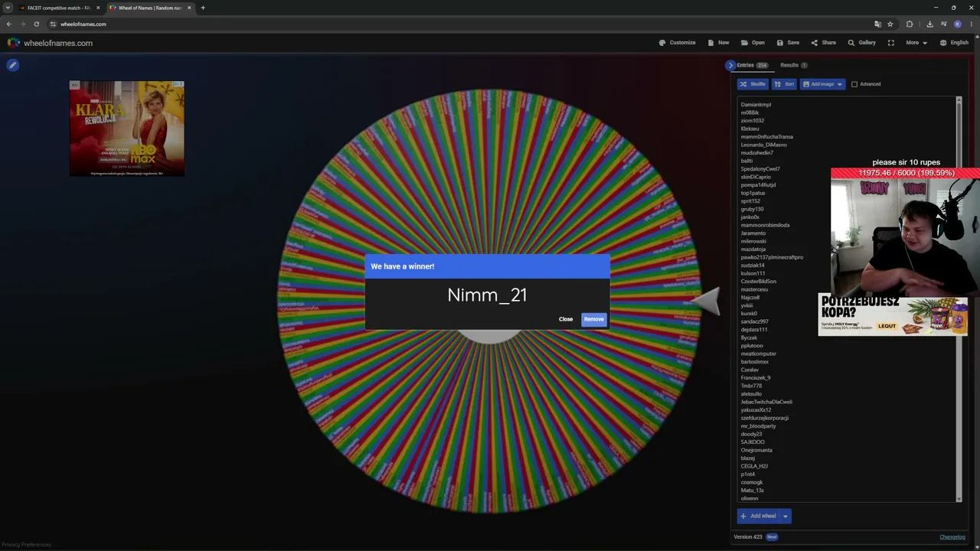The height and width of the screenshot is (551, 980).
Task: Expand the More dropdown menu
Action: [916, 43]
